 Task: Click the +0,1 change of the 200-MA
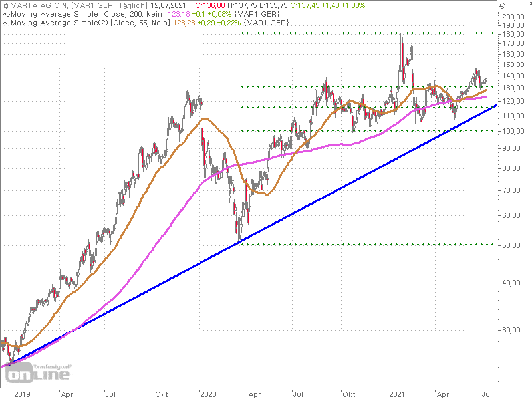point(198,14)
